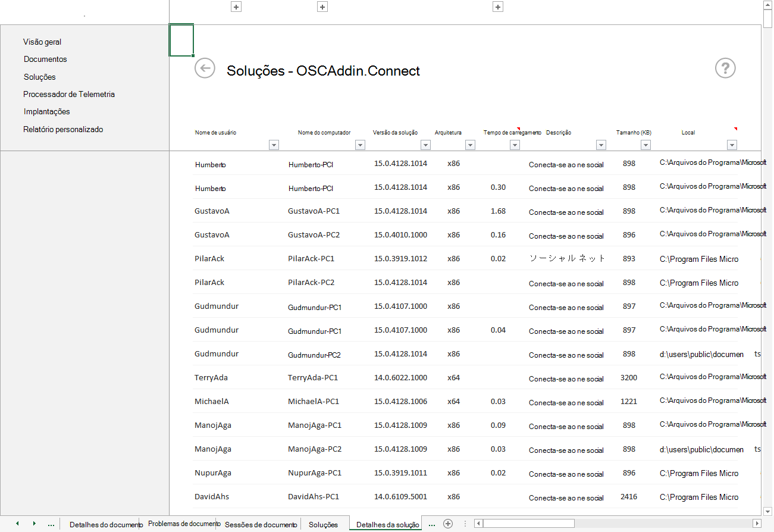Select version cell 15.0.4010.1000
Screen dimensions: 774x532
click(400, 235)
